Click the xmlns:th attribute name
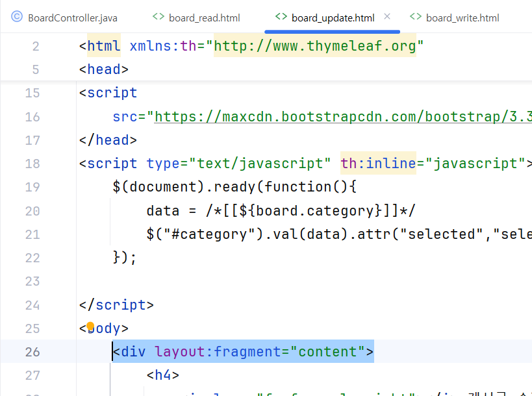 [x=163, y=46]
